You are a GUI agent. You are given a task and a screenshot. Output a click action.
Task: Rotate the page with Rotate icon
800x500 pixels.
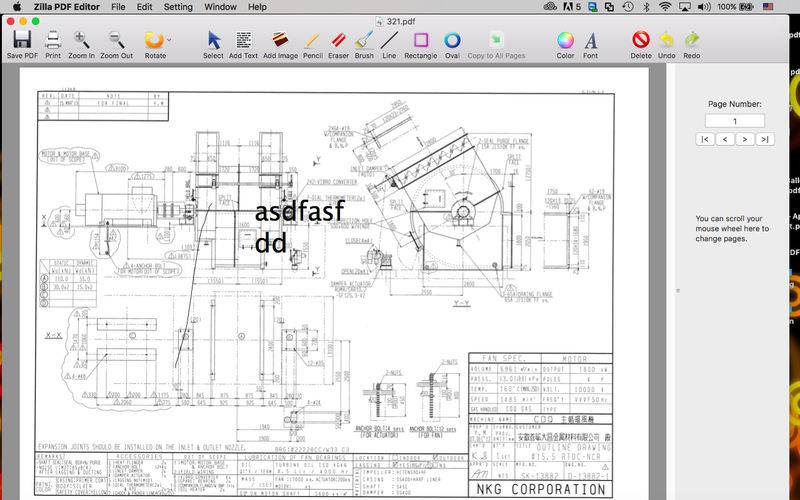[x=154, y=40]
